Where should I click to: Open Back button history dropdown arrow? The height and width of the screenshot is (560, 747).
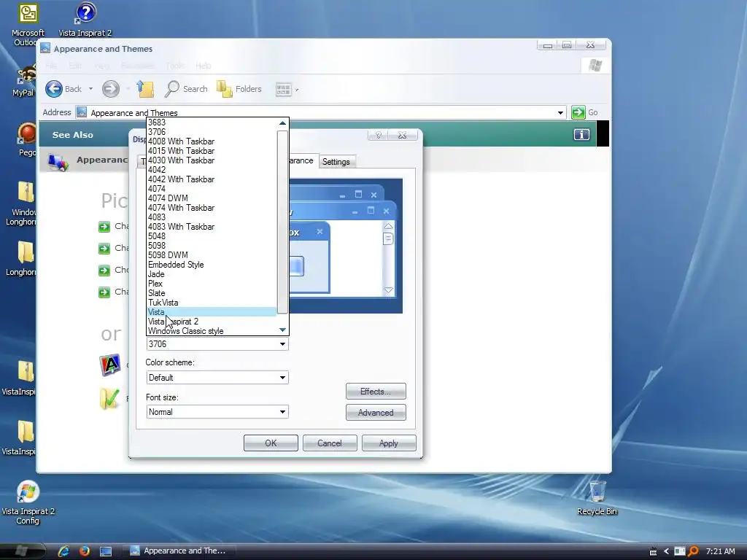pos(90,89)
